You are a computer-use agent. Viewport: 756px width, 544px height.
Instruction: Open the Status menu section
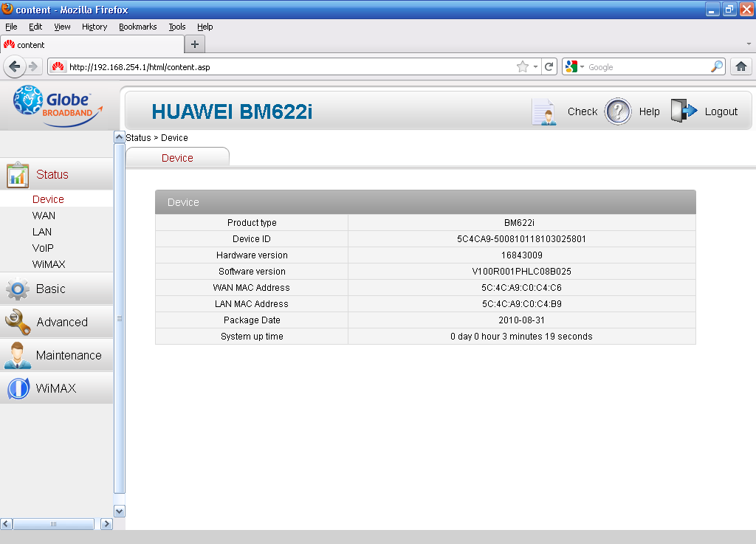point(56,174)
